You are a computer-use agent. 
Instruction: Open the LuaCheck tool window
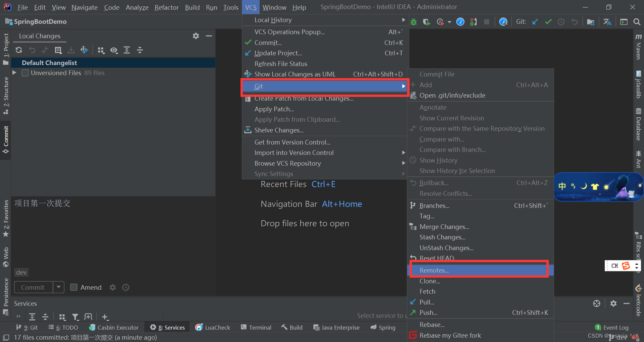pyautogui.click(x=213, y=327)
